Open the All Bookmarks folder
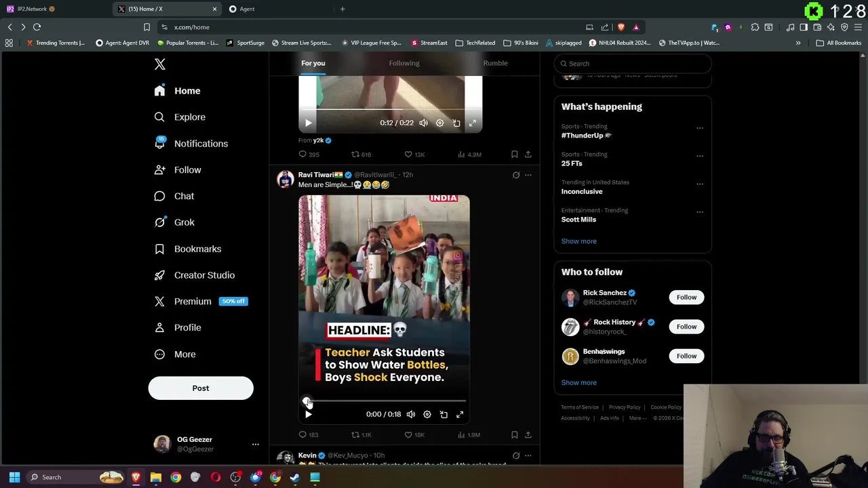Image resolution: width=868 pixels, height=488 pixels. pyautogui.click(x=839, y=43)
